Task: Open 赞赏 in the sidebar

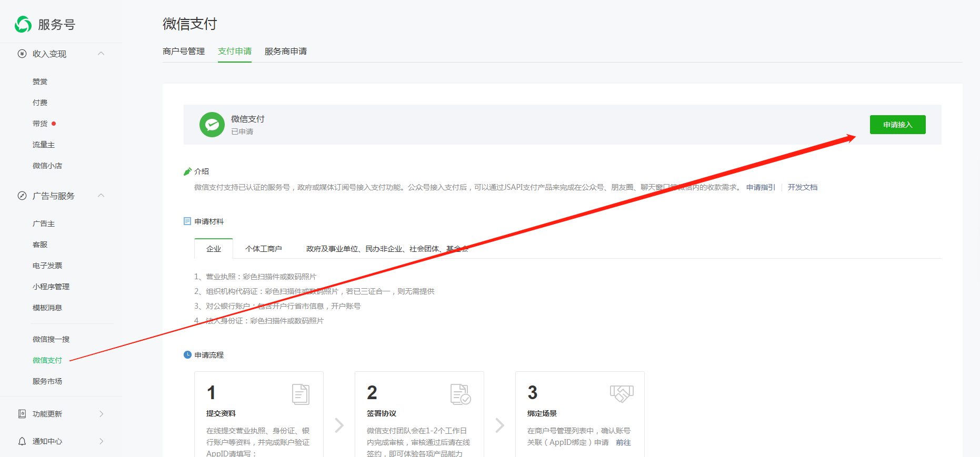Action: tap(40, 82)
